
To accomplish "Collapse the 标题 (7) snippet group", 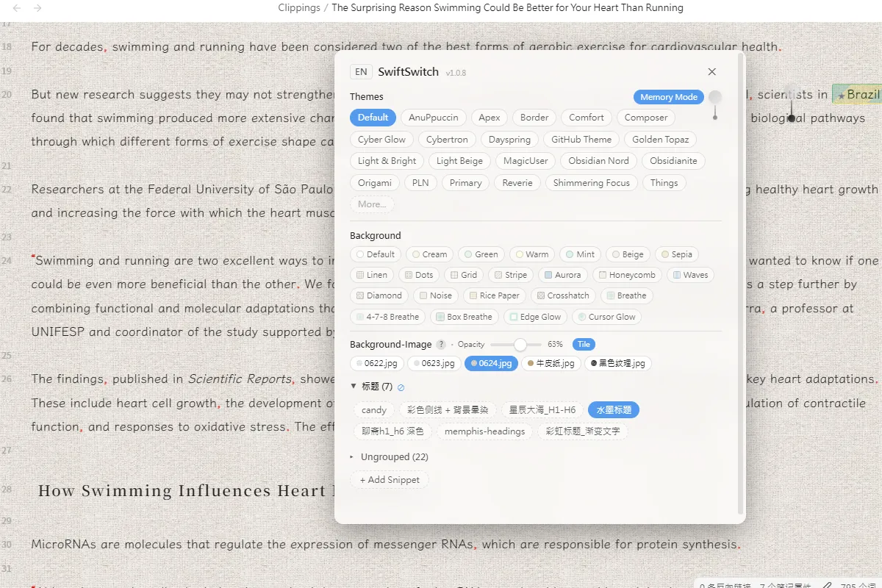I will (371, 387).
